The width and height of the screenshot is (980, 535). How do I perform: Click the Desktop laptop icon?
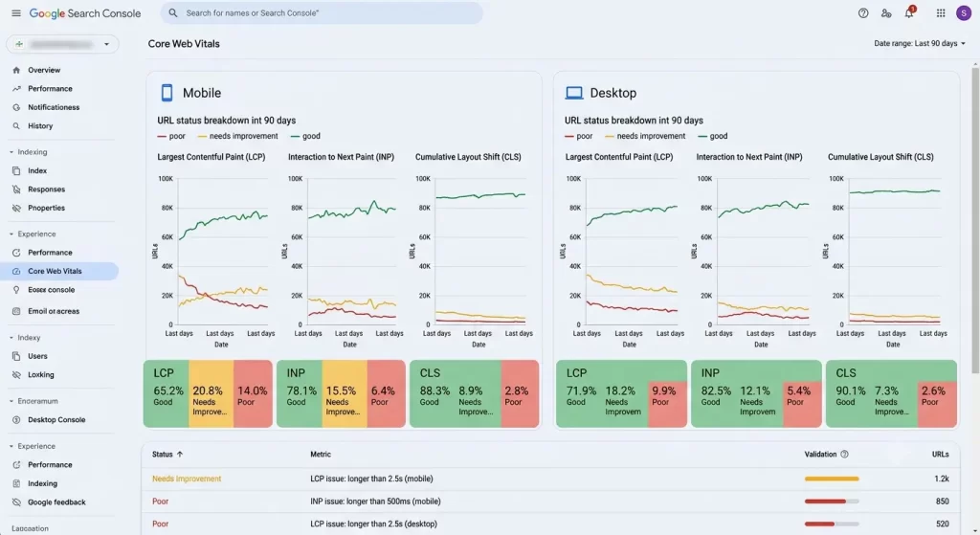[574, 93]
